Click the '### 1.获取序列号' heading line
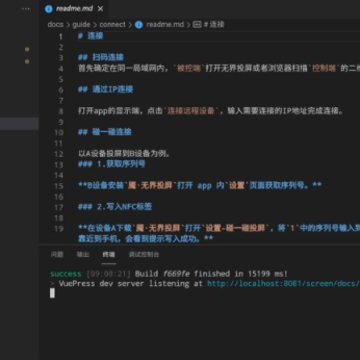Image resolution: width=360 pixels, height=360 pixels. 112,164
